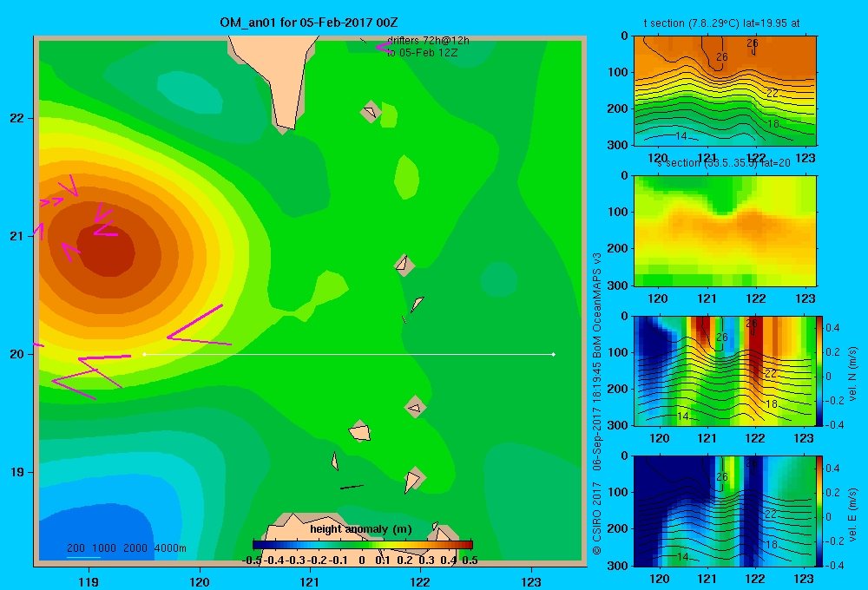Screen dimensions: 868x590
Task: Click latitude label "20" on the main map
Action: pyautogui.click(x=17, y=354)
